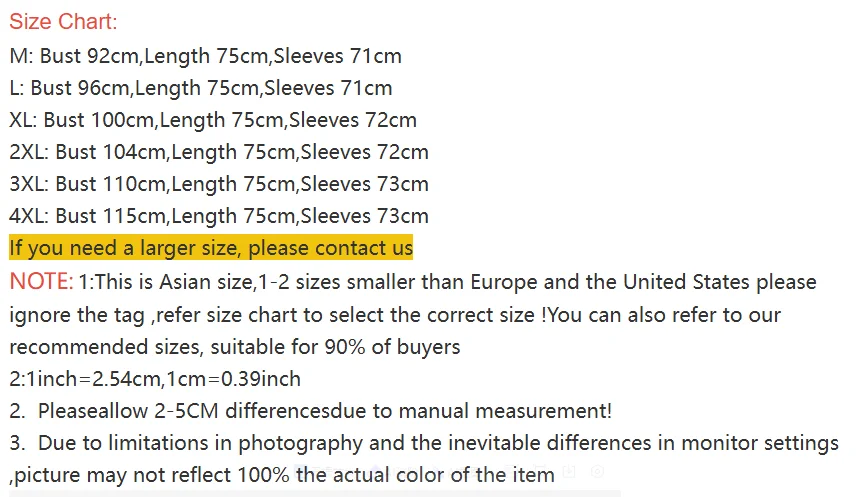Viewport: 859px width, 497px height.
Task: Select the 2XL Bust 104cm row
Action: pyautogui.click(x=218, y=152)
